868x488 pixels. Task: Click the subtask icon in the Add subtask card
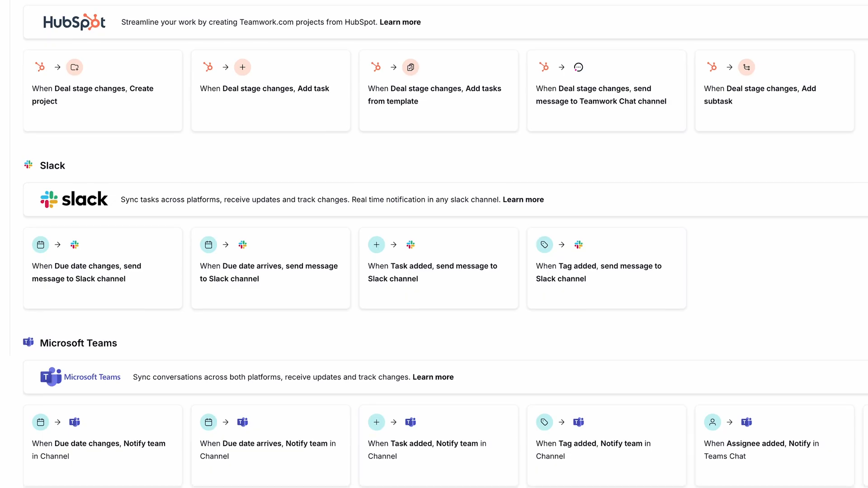click(x=747, y=67)
